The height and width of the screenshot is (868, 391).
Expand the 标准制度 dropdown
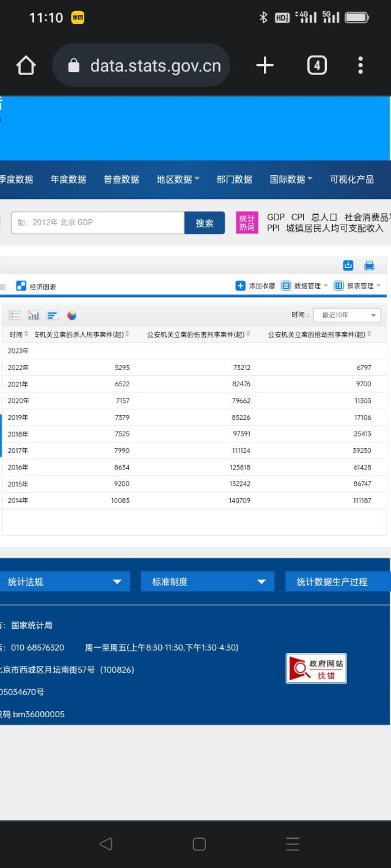(x=209, y=582)
